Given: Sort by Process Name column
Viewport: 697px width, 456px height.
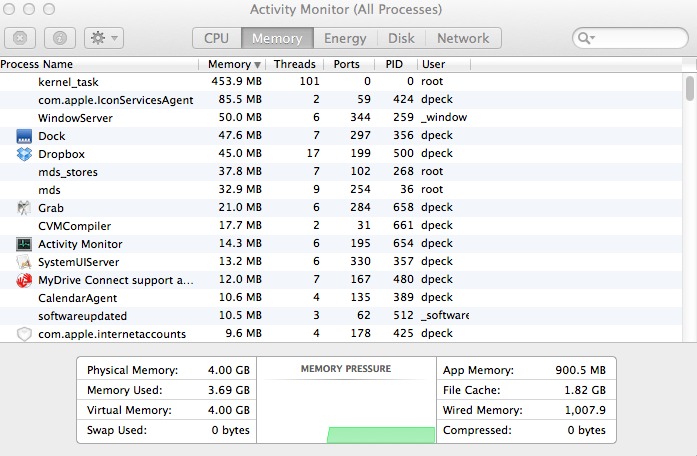Looking at the screenshot, I should pos(99,64).
